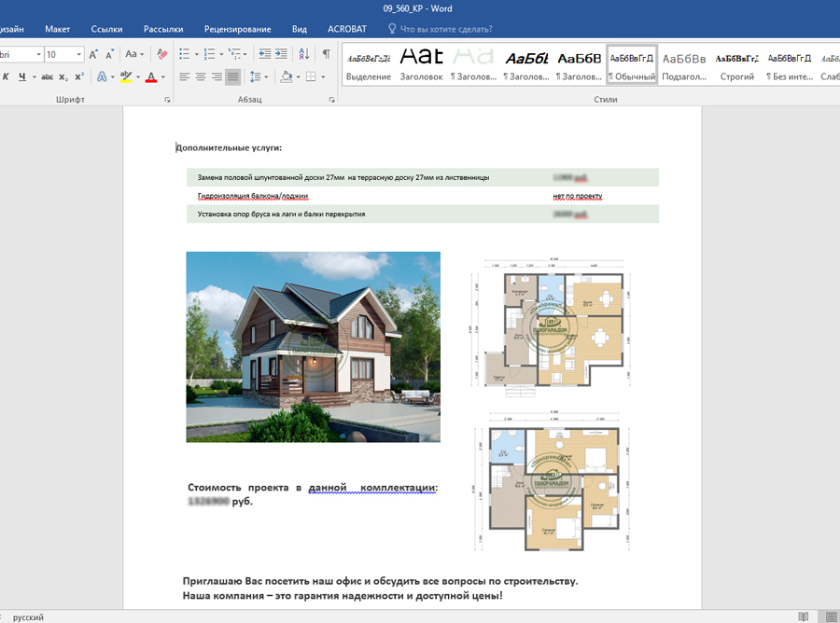Apply superscript formatting

78,77
